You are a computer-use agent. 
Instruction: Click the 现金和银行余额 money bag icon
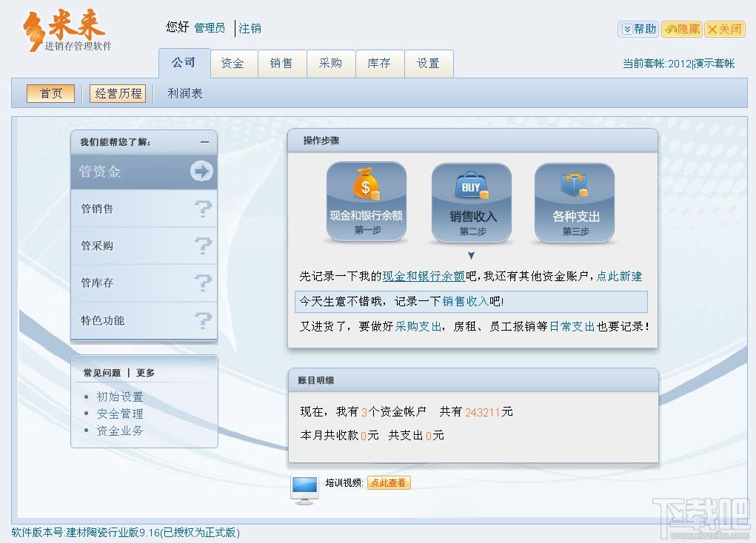(367, 185)
